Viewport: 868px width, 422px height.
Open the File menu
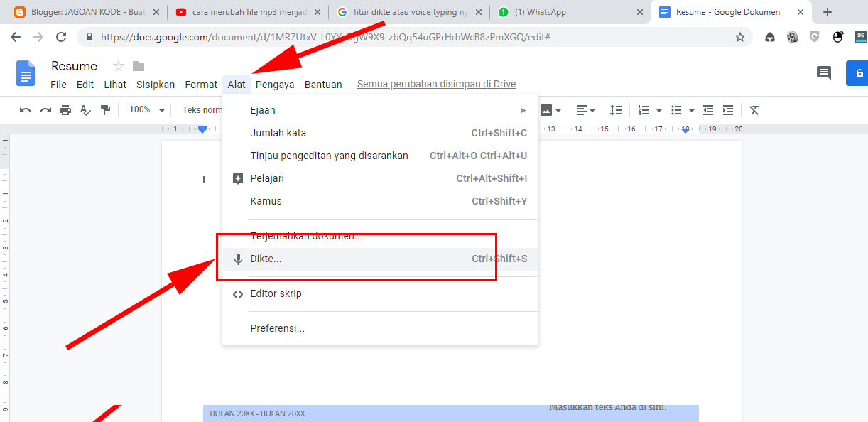click(59, 85)
